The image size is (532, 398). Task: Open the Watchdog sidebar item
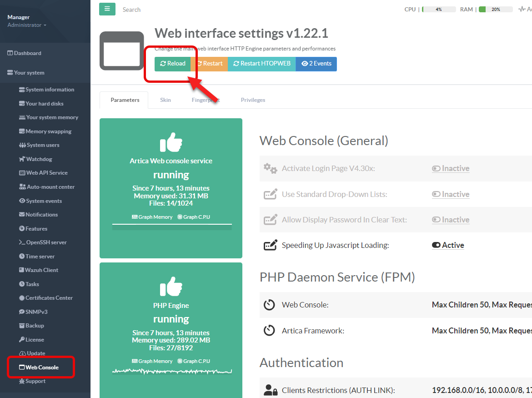coord(39,159)
